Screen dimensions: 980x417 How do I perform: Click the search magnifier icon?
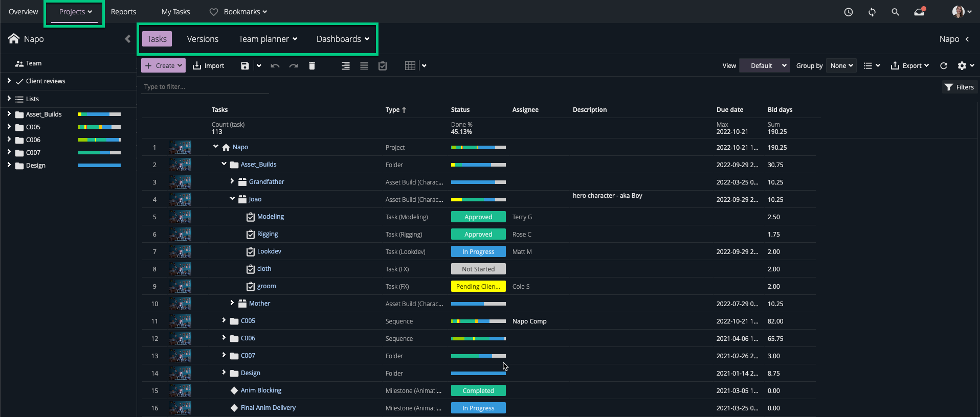coord(895,12)
